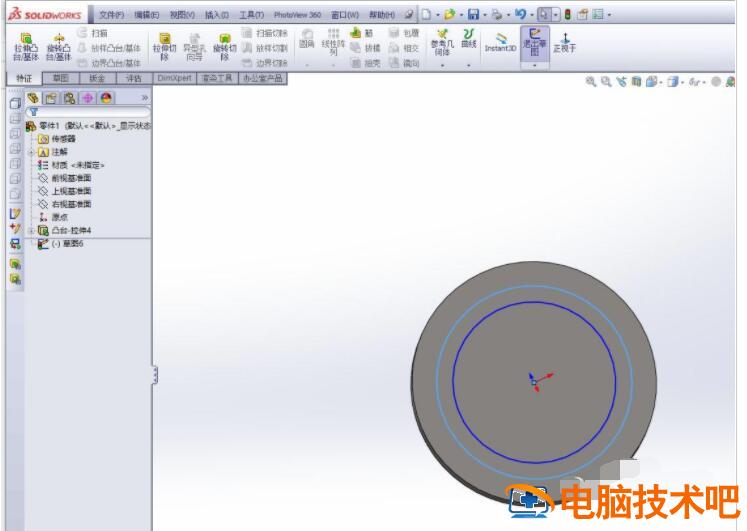Open the PhotoView 360 menu
The image size is (747, 531).
coord(297,15)
